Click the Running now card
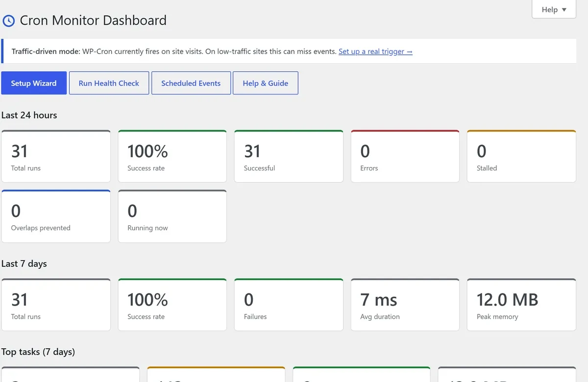The image size is (588, 382). tap(172, 216)
